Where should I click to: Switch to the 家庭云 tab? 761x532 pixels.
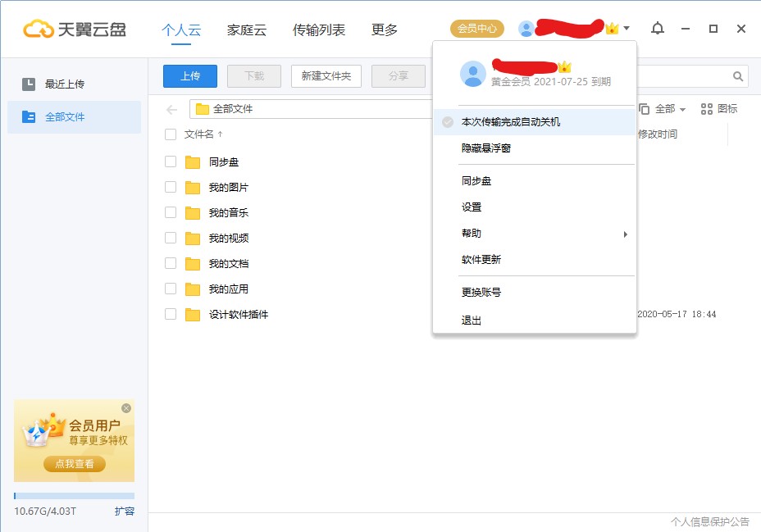pyautogui.click(x=247, y=30)
